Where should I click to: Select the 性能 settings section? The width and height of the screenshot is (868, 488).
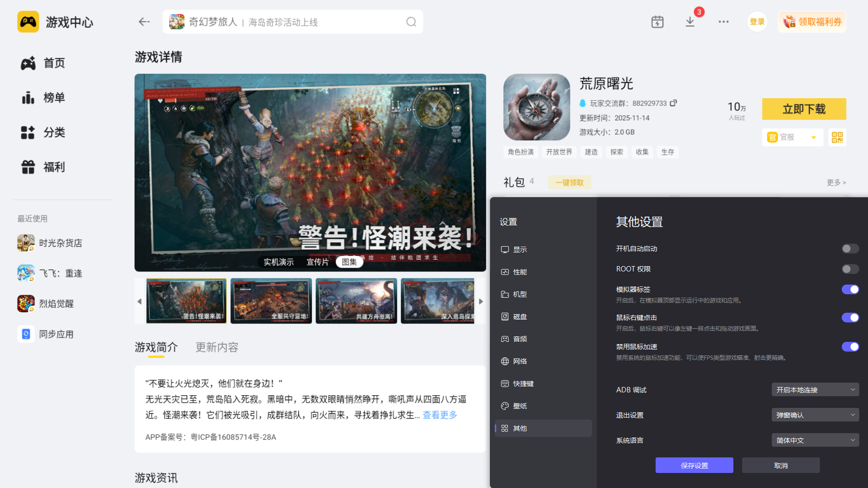pyautogui.click(x=519, y=271)
